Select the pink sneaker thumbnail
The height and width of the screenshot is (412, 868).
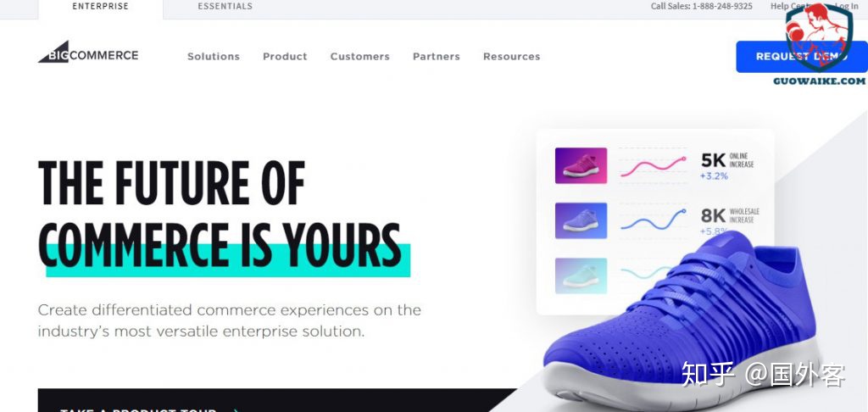581,165
